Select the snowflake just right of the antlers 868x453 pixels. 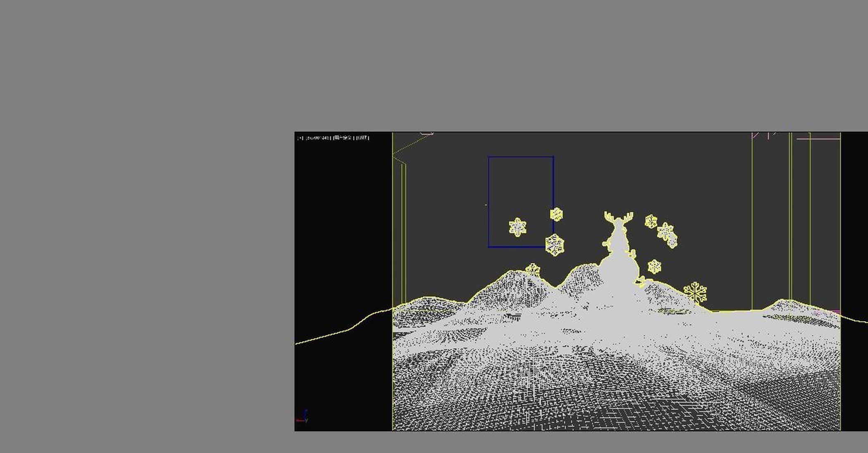tap(651, 222)
